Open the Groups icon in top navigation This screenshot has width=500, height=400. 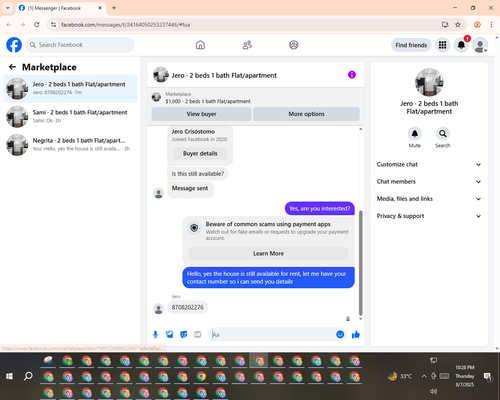tap(294, 45)
